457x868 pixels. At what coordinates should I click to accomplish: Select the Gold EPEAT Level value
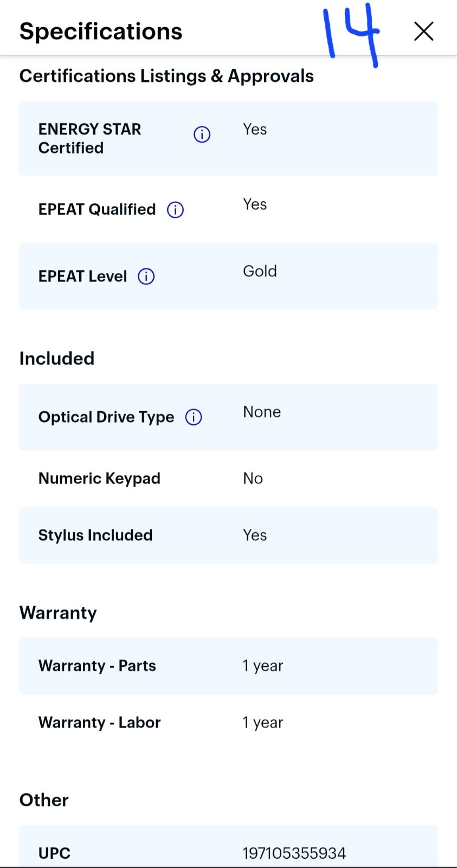point(260,271)
